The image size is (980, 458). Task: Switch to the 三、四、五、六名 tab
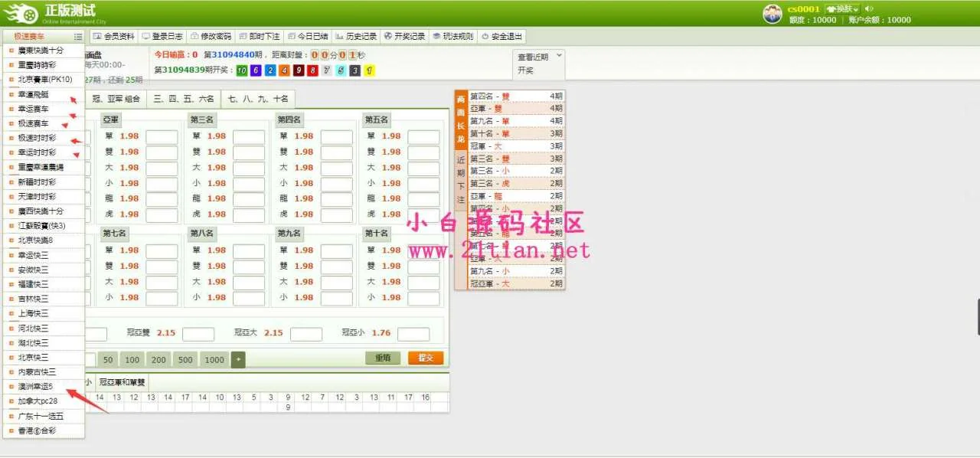tap(183, 99)
